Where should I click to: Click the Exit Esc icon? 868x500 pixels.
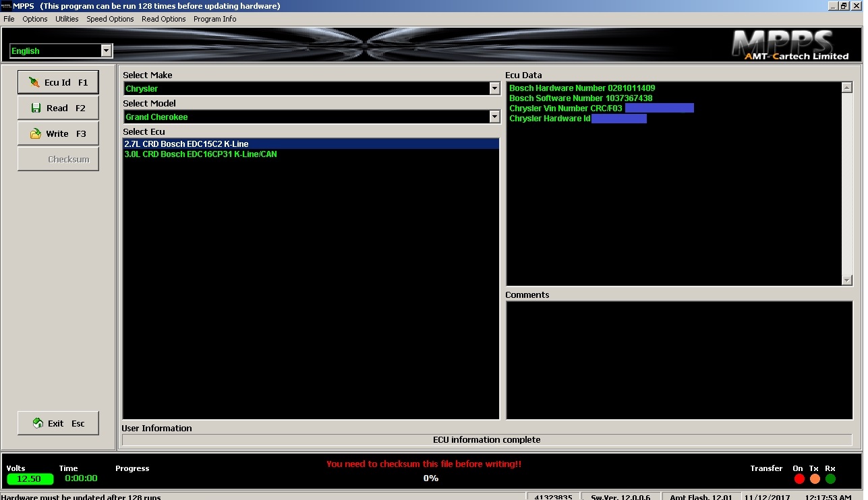38,423
